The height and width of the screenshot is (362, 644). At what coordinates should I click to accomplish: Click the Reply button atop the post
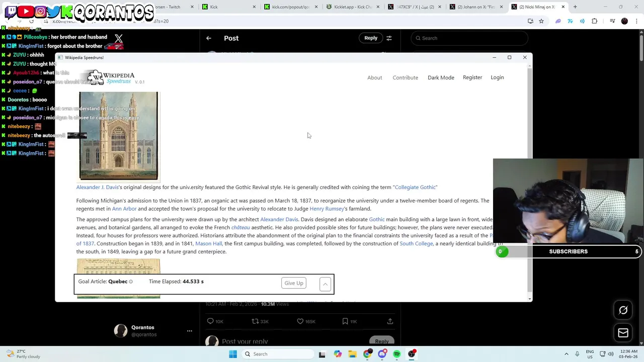click(371, 38)
